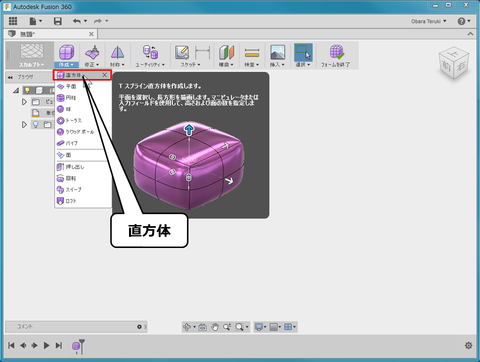Screen dimensions: 480x362
Task: Click the purple box 作成 toolbar icon
Action: pos(66,52)
